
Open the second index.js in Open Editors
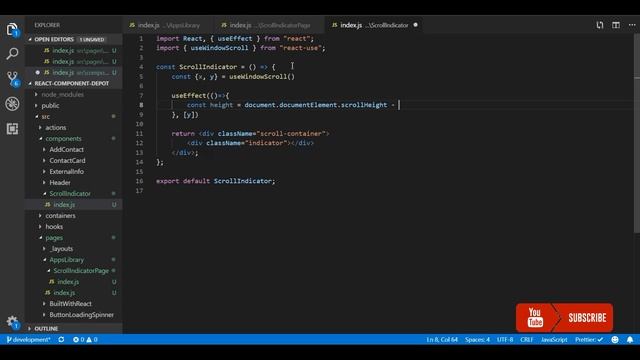tap(73, 62)
